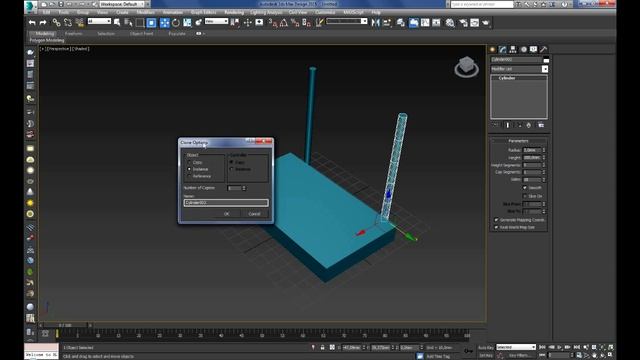Open the Motion tab in command panel
Viewport: 640px width, 360px height.
point(524,49)
